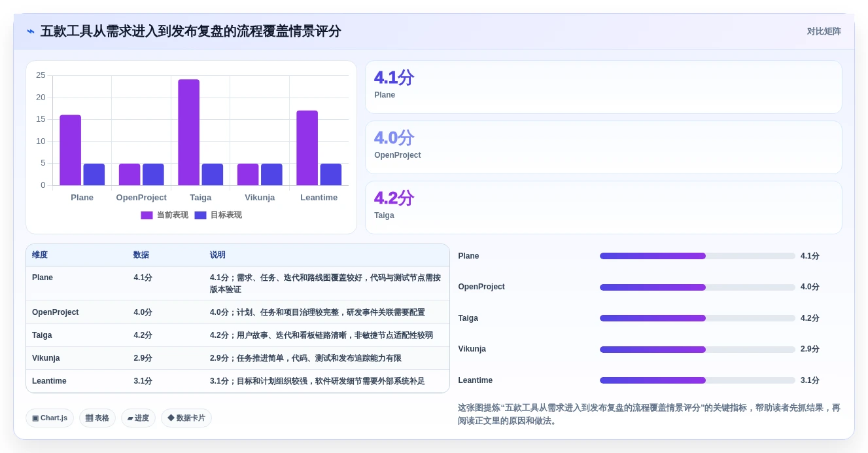Select the Leantime cell in table
Viewport: 868px width, 453px height.
[x=49, y=381]
